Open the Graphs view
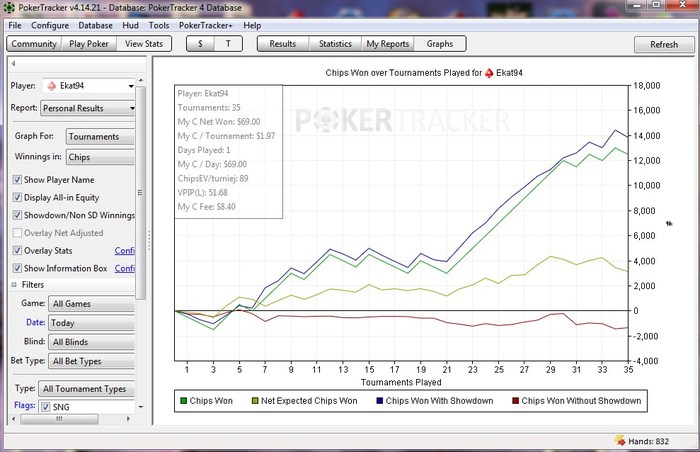The height and width of the screenshot is (452, 700). [440, 44]
